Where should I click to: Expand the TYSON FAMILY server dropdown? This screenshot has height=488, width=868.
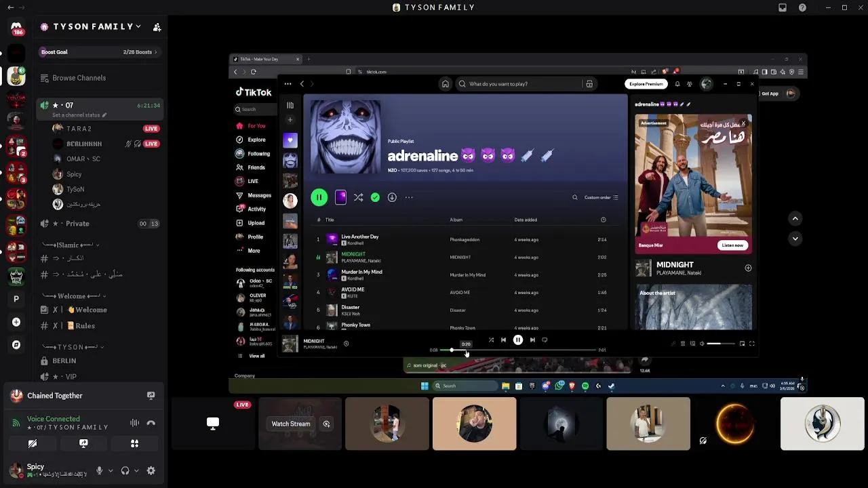click(91, 26)
